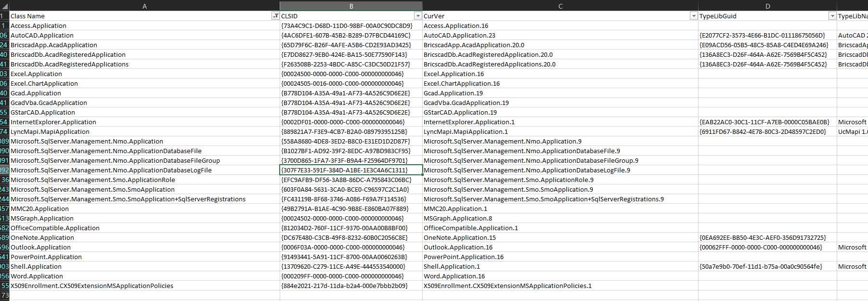The width and height of the screenshot is (868, 301).
Task: Select the Access.Application.16 CurVer cell
Action: [x=560, y=26]
